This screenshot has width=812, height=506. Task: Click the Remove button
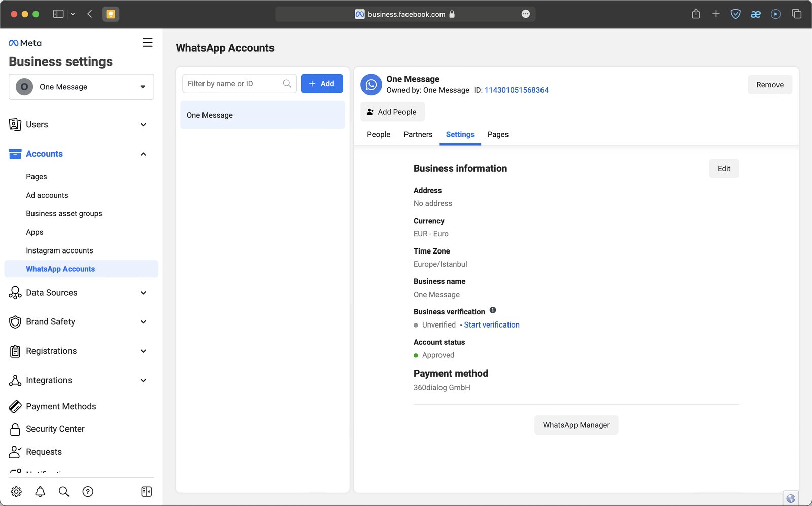click(x=769, y=85)
